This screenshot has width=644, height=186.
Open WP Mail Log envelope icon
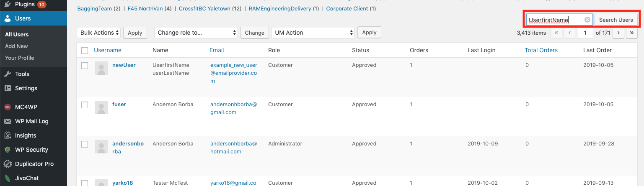[x=8, y=121]
